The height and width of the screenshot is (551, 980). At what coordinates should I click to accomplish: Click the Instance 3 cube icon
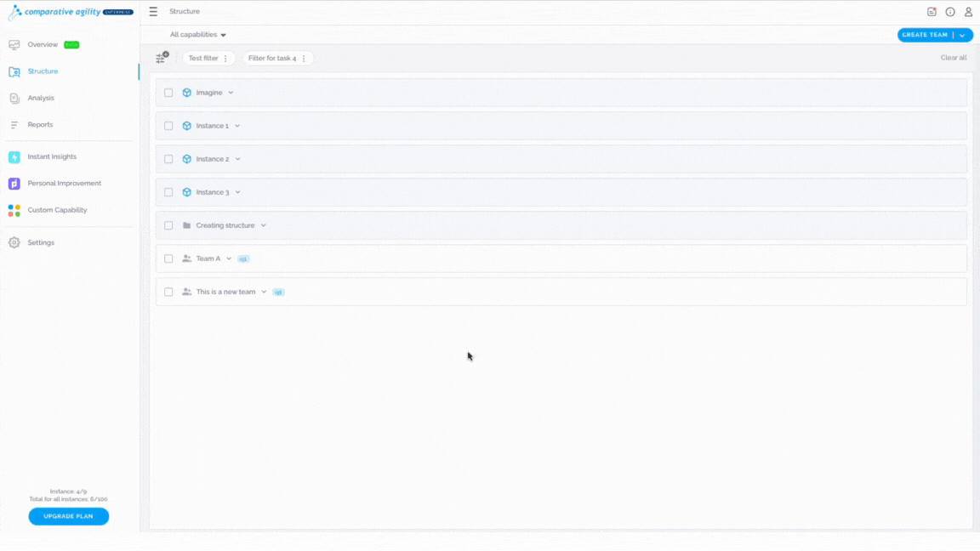[x=186, y=192]
